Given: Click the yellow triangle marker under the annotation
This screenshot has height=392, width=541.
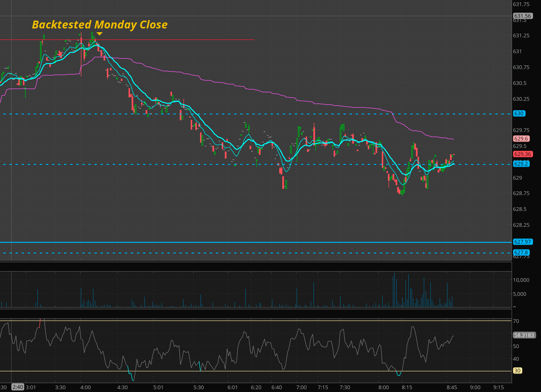Looking at the screenshot, I should (100, 34).
